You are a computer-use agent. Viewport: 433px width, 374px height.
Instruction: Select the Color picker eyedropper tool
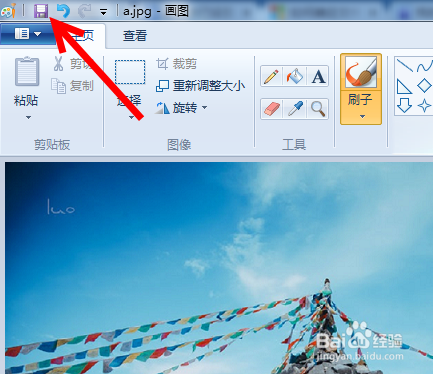click(294, 109)
